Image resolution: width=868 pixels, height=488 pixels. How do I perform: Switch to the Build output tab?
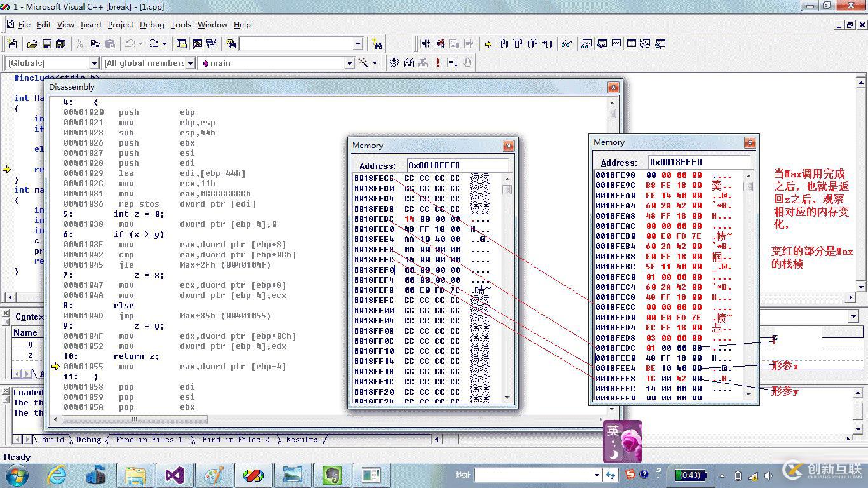coord(53,439)
